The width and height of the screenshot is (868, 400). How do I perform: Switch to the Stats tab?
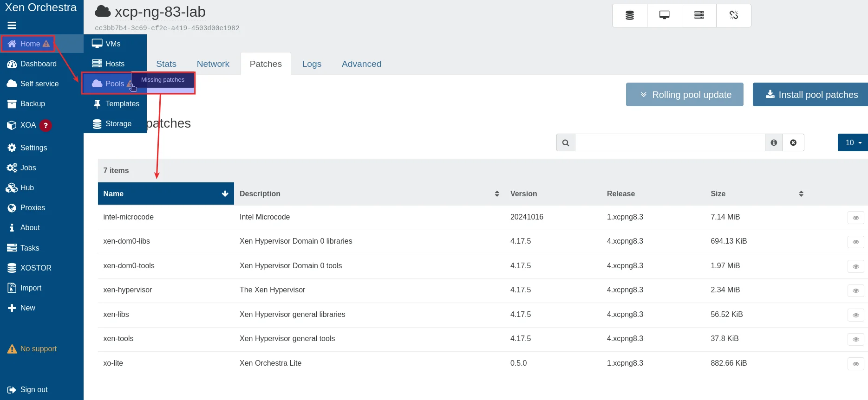tap(166, 64)
